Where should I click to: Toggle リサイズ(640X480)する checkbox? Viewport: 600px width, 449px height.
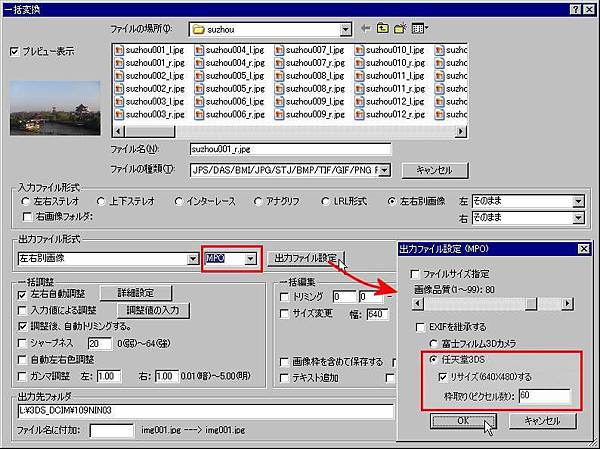click(x=442, y=377)
